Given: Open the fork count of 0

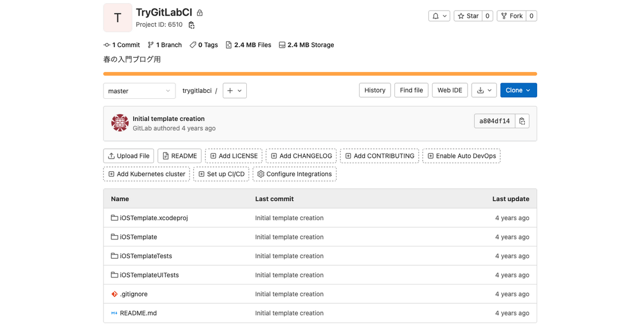Looking at the screenshot, I should click(531, 16).
